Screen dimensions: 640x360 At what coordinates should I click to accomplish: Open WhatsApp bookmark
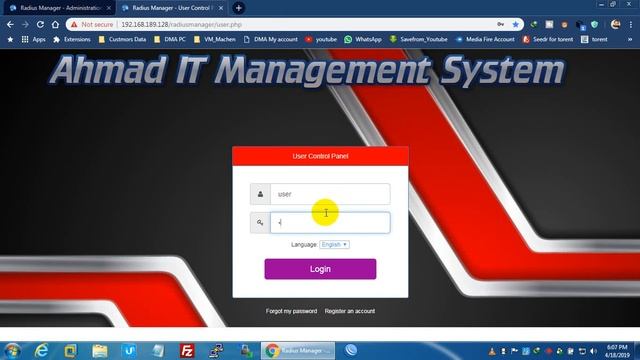[363, 39]
